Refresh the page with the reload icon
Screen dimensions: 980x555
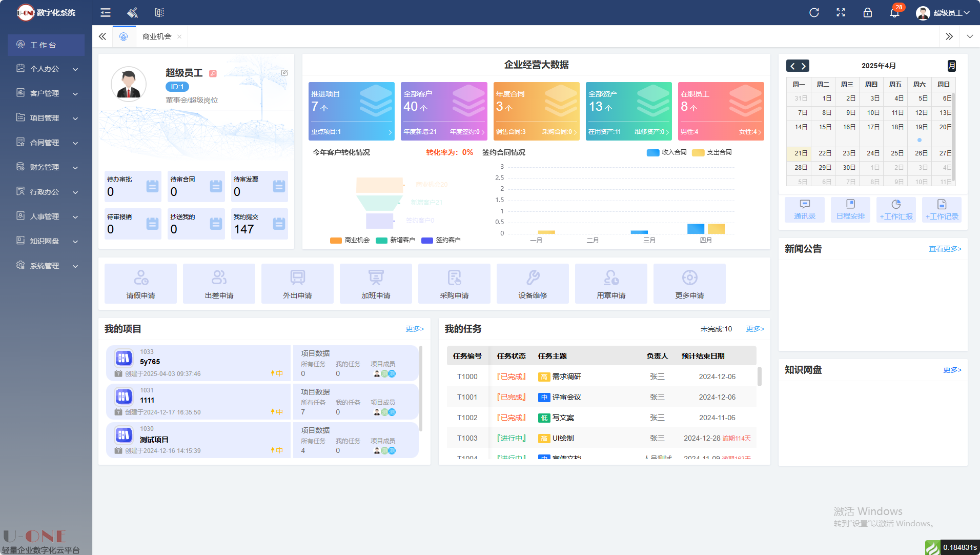814,12
